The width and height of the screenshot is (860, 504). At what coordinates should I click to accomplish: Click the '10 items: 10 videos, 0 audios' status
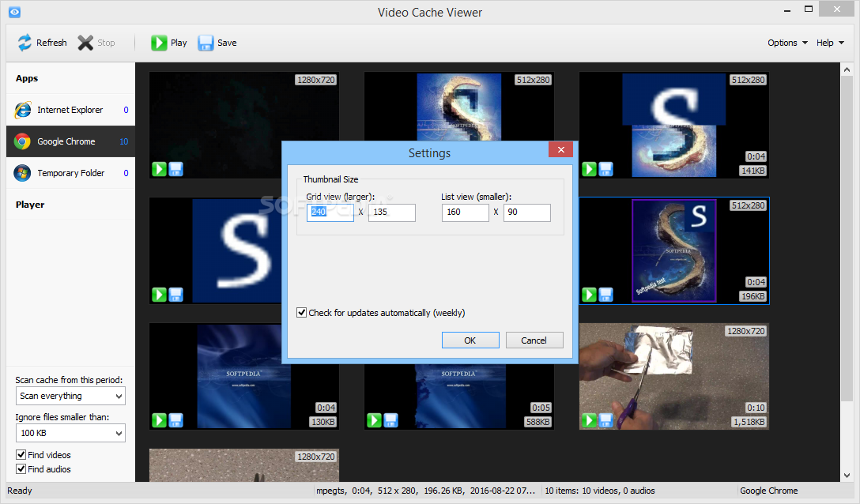599,491
